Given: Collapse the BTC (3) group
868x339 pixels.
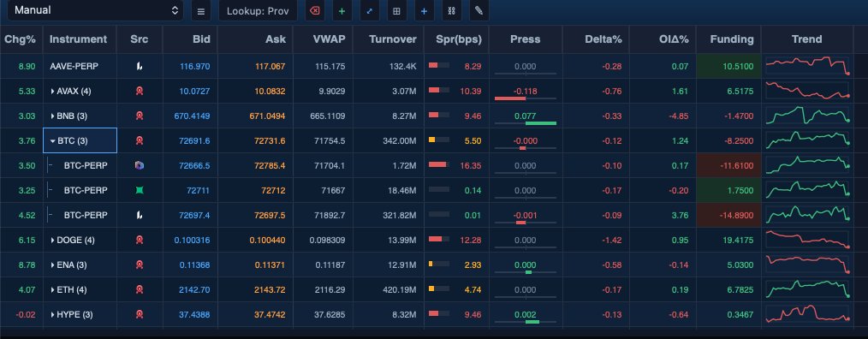Looking at the screenshot, I should [52, 141].
